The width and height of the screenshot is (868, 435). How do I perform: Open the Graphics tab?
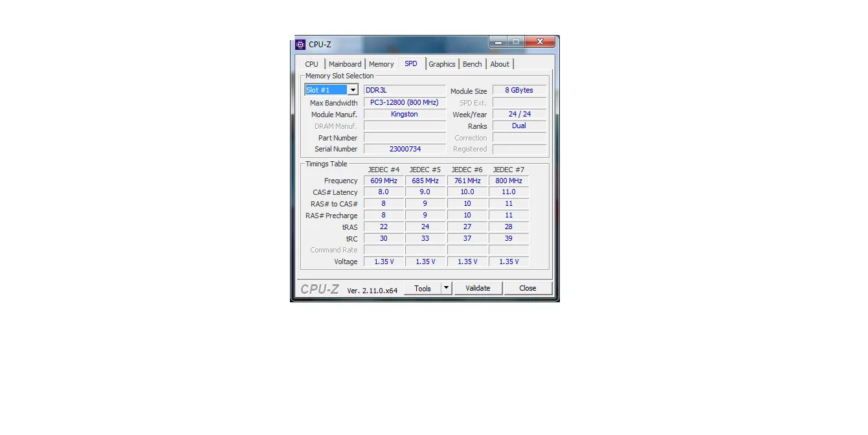(442, 64)
